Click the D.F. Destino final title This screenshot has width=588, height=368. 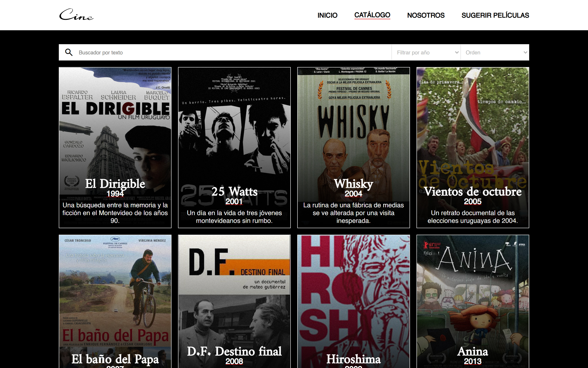pos(234,351)
